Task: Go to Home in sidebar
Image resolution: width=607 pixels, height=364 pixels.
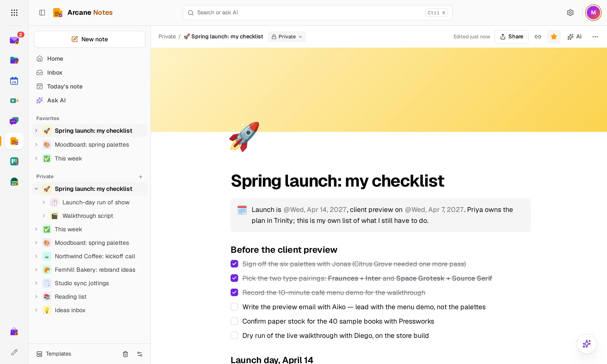Action: [90, 59]
